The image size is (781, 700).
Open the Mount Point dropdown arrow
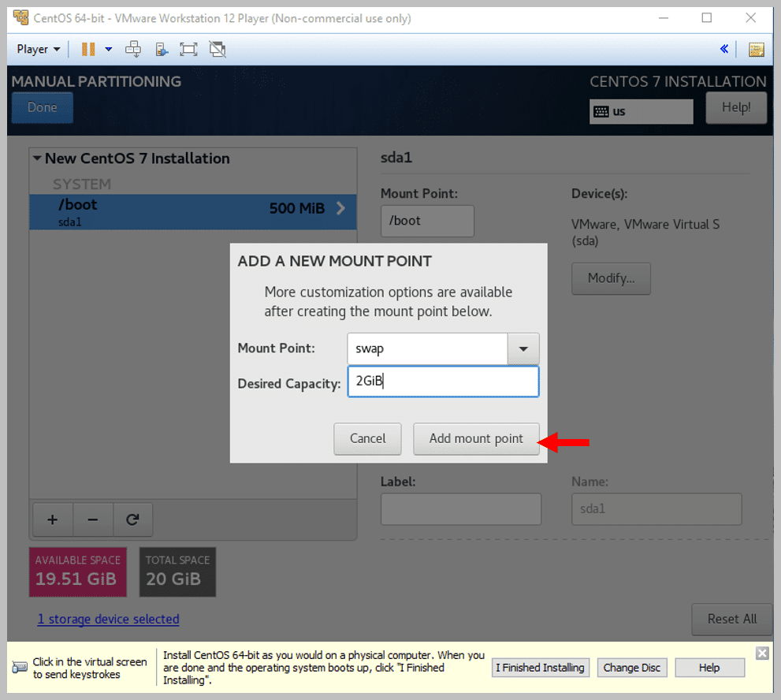523,348
